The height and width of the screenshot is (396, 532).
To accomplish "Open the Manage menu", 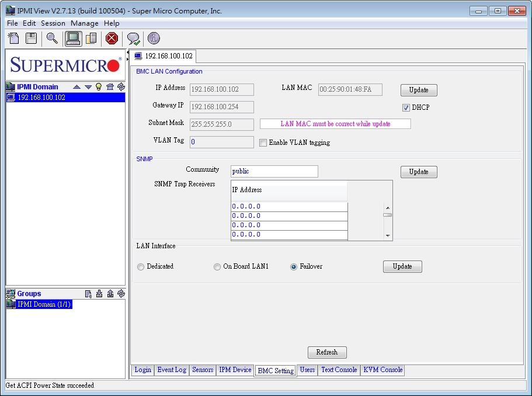I will 85,23.
